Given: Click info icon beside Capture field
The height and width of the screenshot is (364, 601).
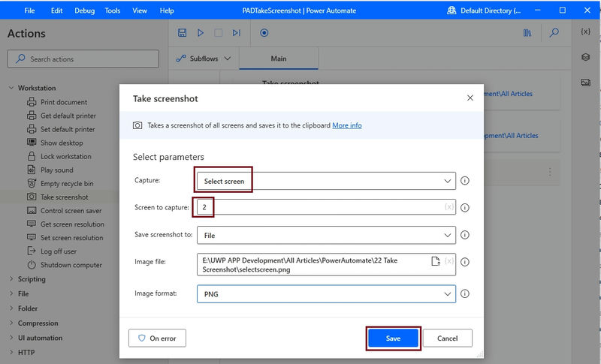Looking at the screenshot, I should pos(465,181).
